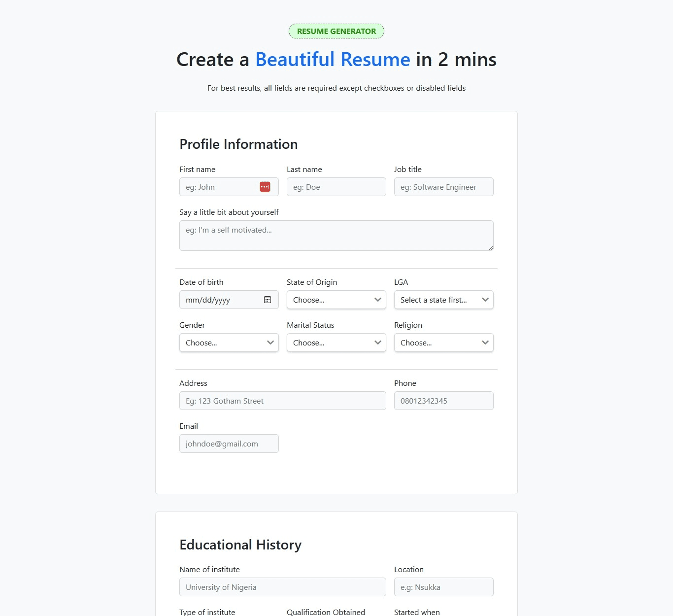673x616 pixels.
Task: Open the Gender dropdown
Action: (x=229, y=342)
